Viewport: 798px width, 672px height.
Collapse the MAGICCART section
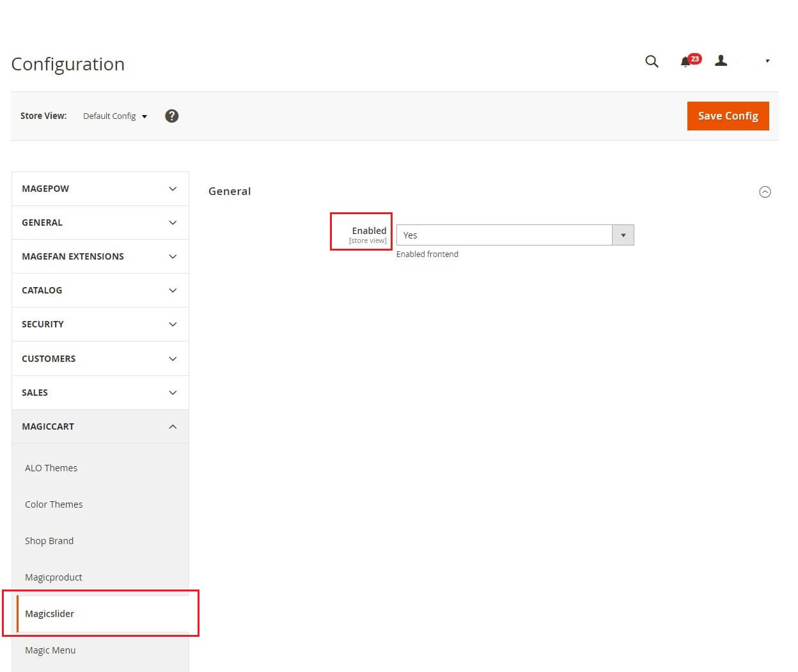(x=100, y=426)
